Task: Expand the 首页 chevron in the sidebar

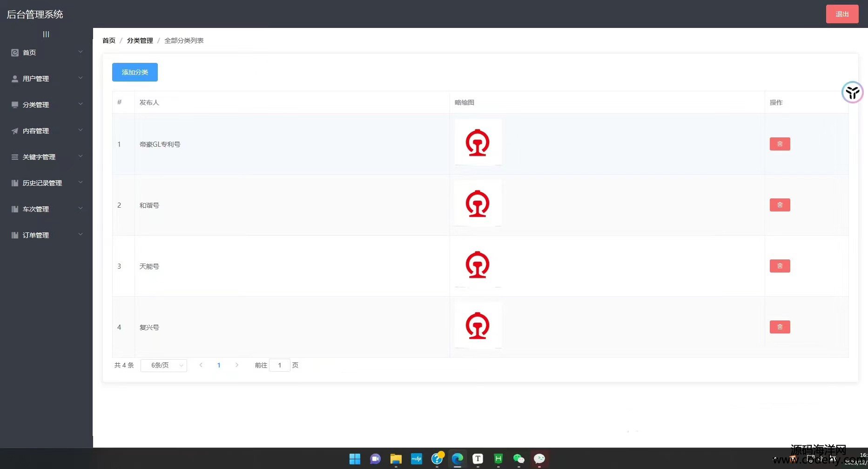Action: 81,52
